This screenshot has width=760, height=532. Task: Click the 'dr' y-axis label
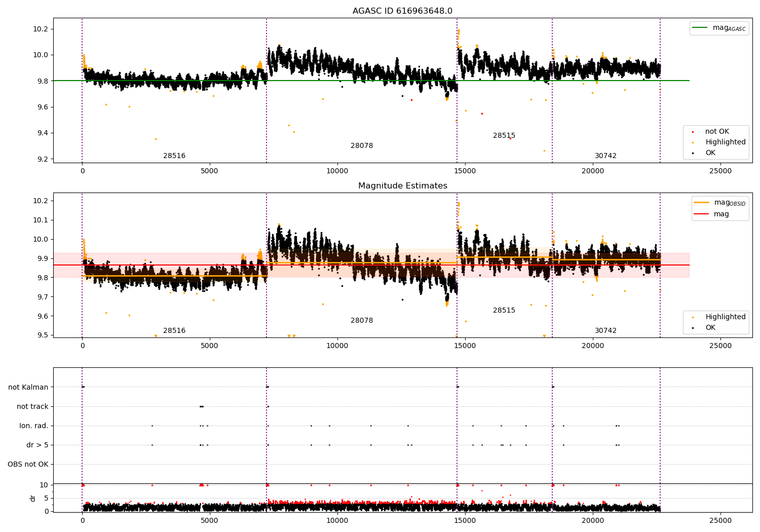[33, 498]
